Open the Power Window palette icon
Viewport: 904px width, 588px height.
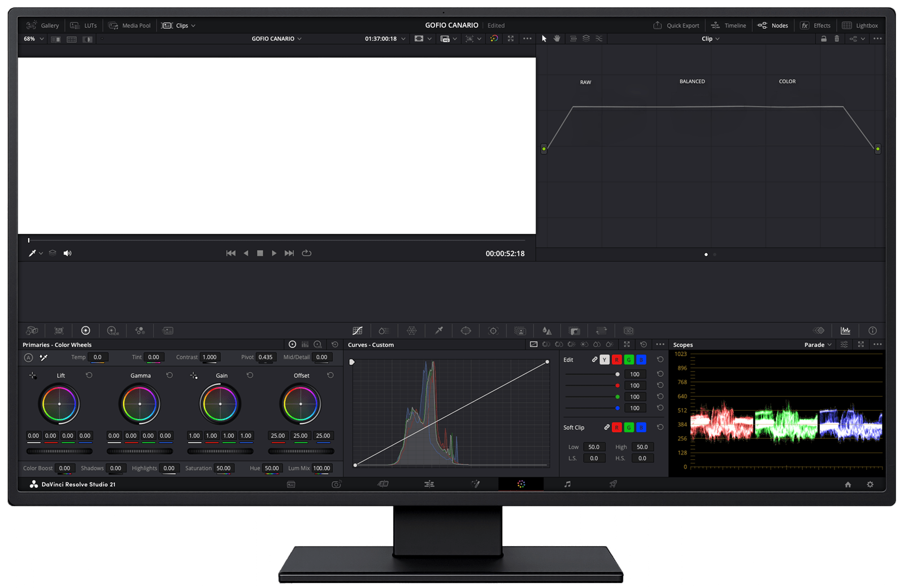(x=466, y=331)
